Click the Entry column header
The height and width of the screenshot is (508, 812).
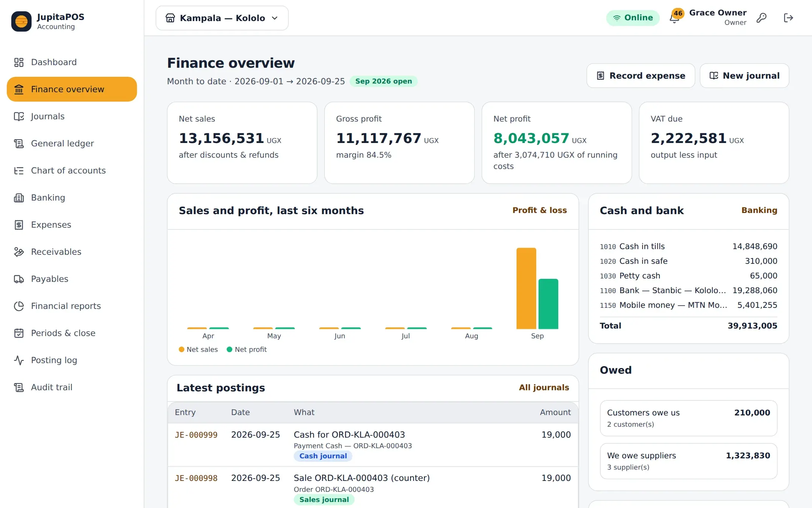point(185,412)
